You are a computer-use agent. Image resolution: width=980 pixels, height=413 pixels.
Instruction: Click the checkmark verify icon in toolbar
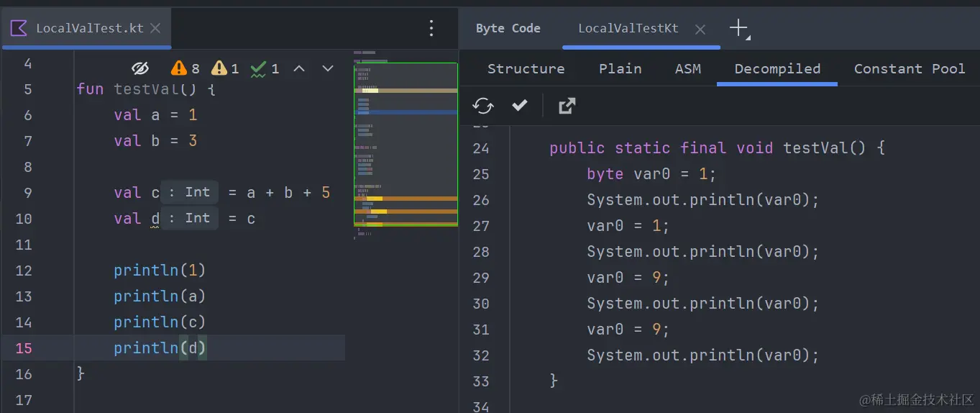pos(519,106)
